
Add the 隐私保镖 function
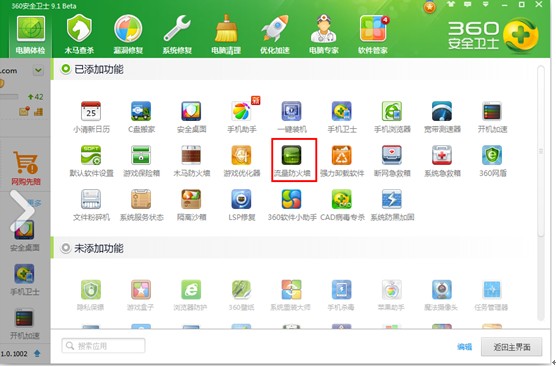[90, 295]
